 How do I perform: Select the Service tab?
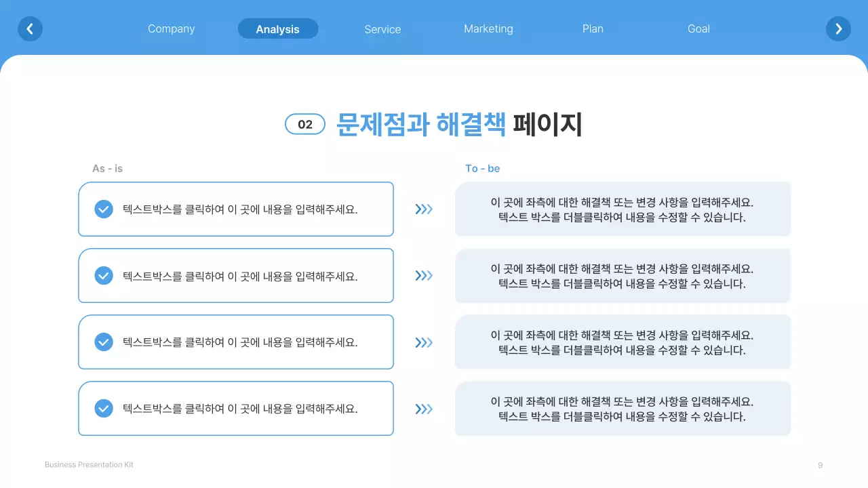[382, 28]
